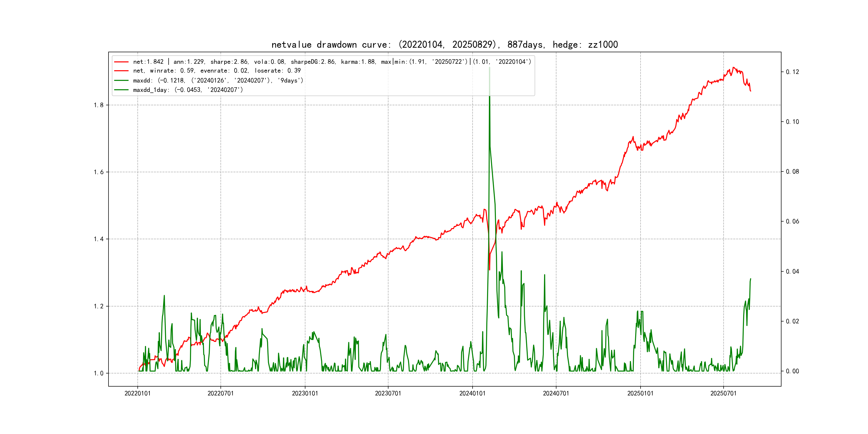Click the 0.06 right y-axis tick label
The image size is (868, 434).
pos(792,222)
